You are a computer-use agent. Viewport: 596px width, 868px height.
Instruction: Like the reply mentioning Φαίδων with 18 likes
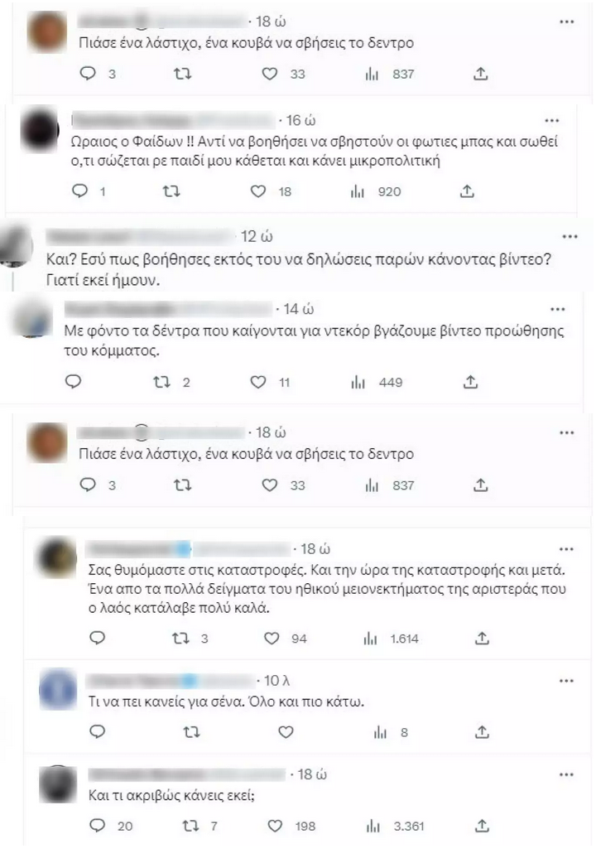coord(258,191)
